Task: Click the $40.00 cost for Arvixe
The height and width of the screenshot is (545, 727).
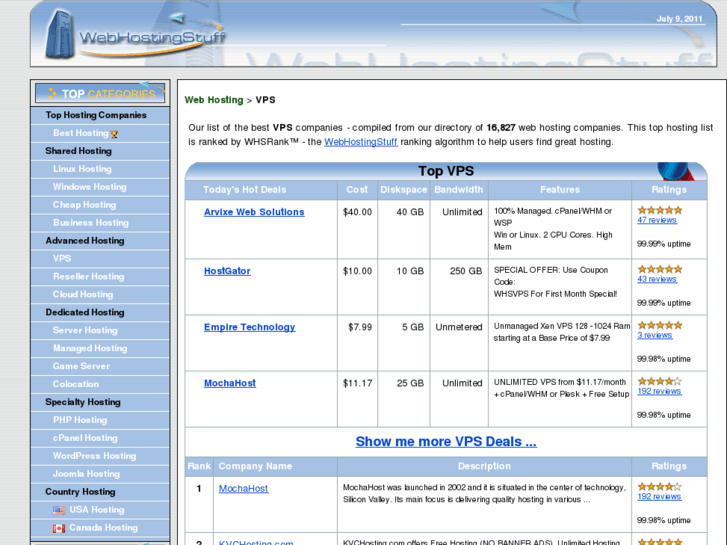Action: pyautogui.click(x=357, y=212)
